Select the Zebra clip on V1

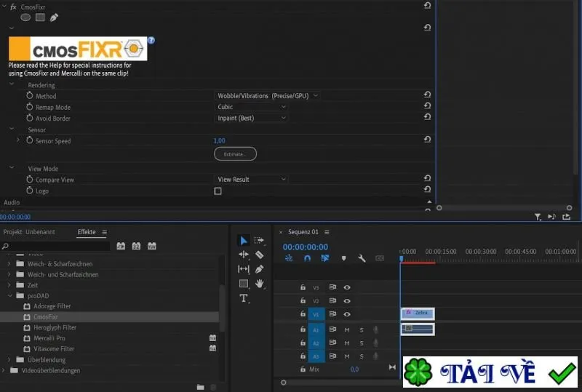(x=418, y=313)
